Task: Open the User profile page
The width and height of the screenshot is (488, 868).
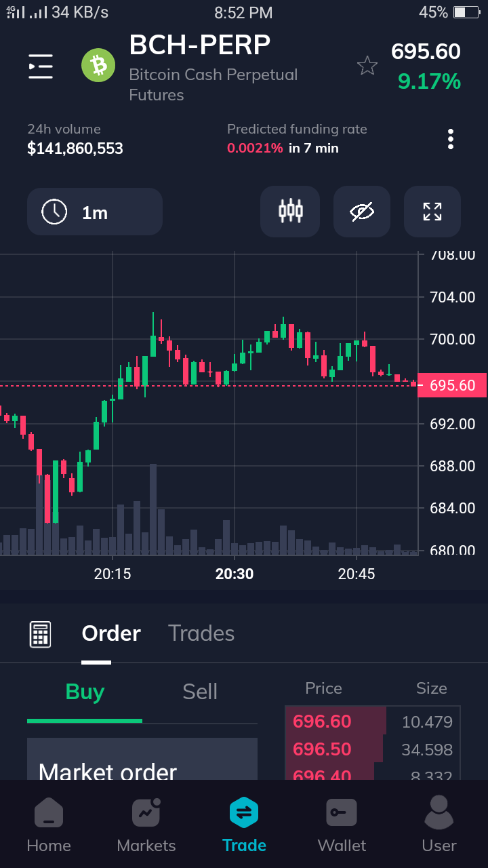Action: 439,825
